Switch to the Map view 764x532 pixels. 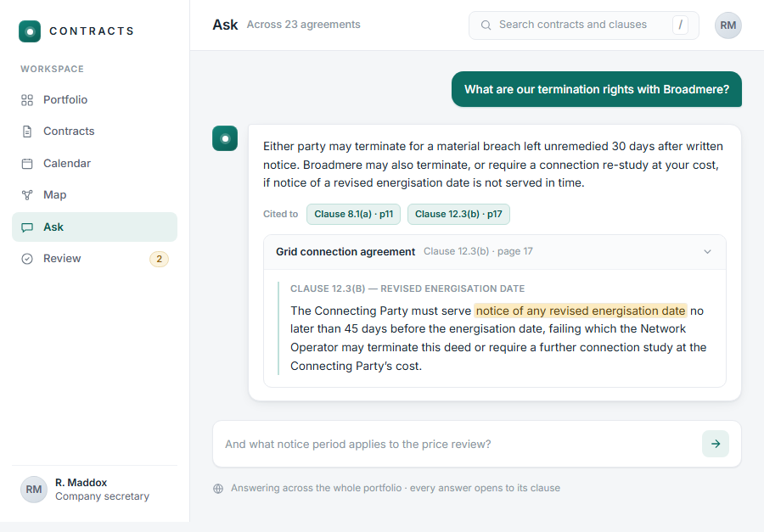tap(94, 195)
